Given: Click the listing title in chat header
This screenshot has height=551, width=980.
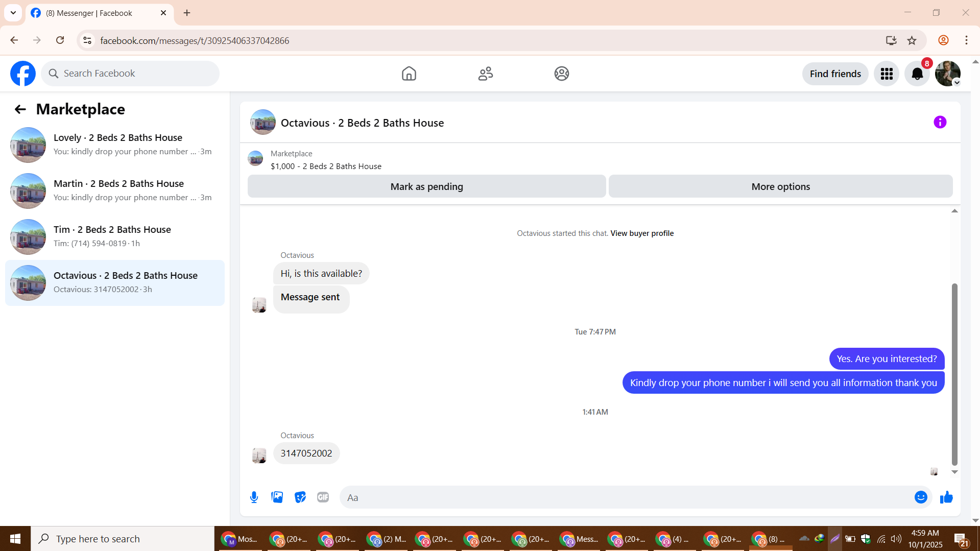Looking at the screenshot, I should (362, 123).
